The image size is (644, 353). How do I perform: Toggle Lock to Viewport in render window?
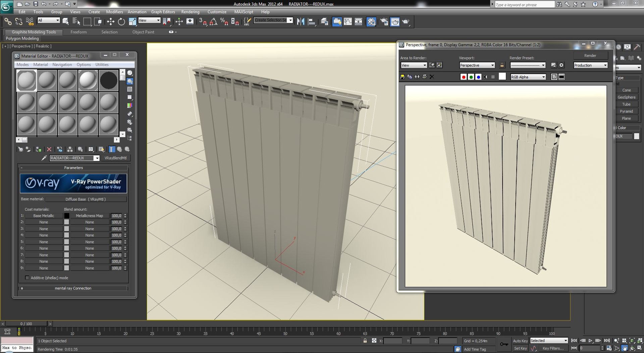point(502,65)
